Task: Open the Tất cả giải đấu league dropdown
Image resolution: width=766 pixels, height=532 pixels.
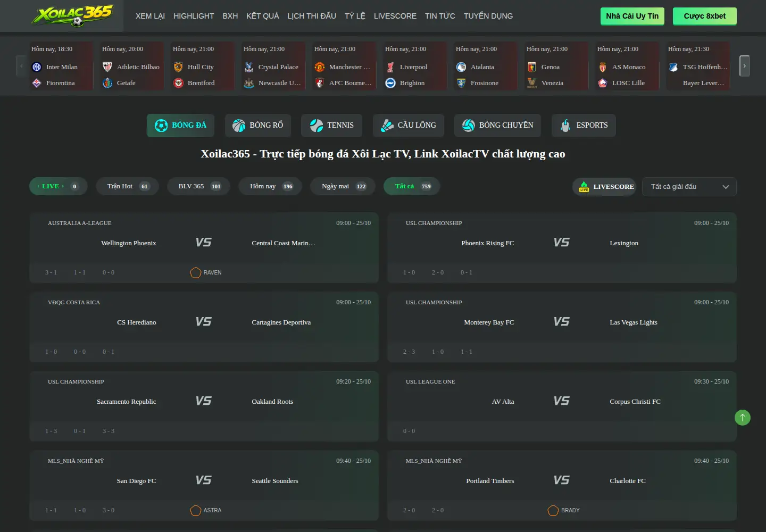Action: [689, 187]
